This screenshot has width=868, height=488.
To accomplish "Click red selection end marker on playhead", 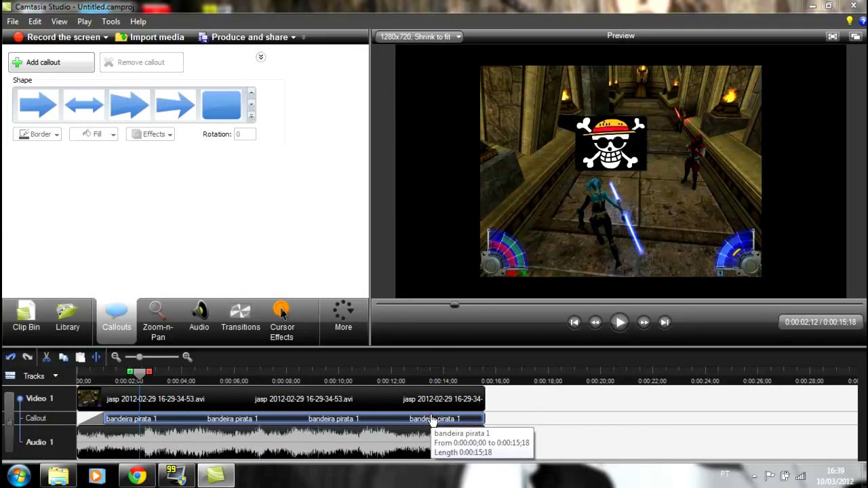I will [x=149, y=371].
